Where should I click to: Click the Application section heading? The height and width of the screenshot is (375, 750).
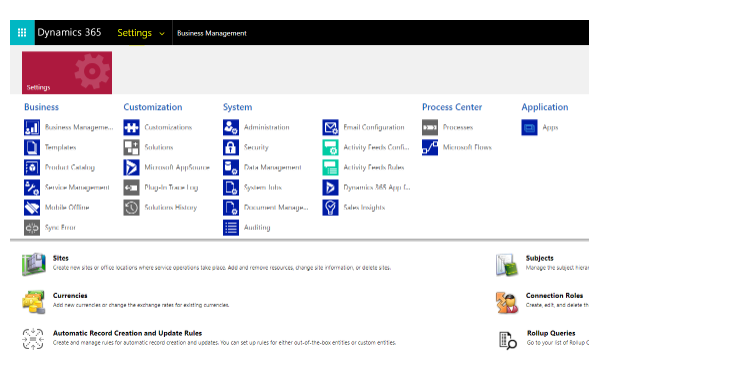pyautogui.click(x=545, y=107)
